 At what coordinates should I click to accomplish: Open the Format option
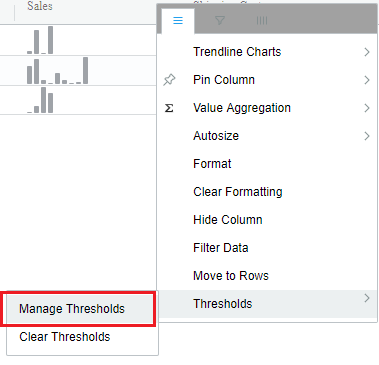(x=212, y=164)
